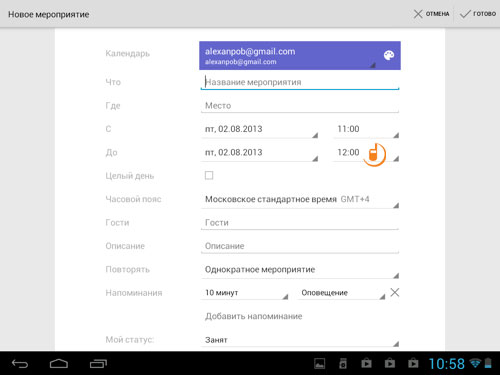
Task: Change the end time 12:00
Action: pos(366,153)
